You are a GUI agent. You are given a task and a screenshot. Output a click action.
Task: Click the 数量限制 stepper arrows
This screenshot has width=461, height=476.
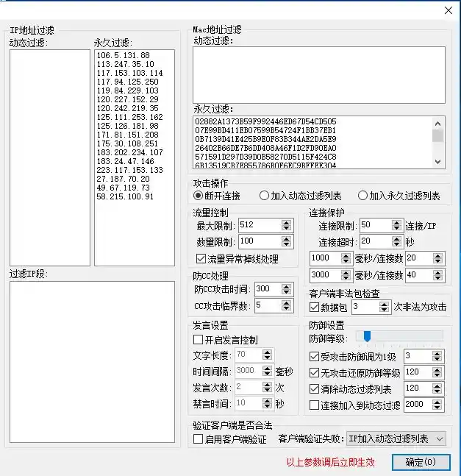tap(286, 241)
